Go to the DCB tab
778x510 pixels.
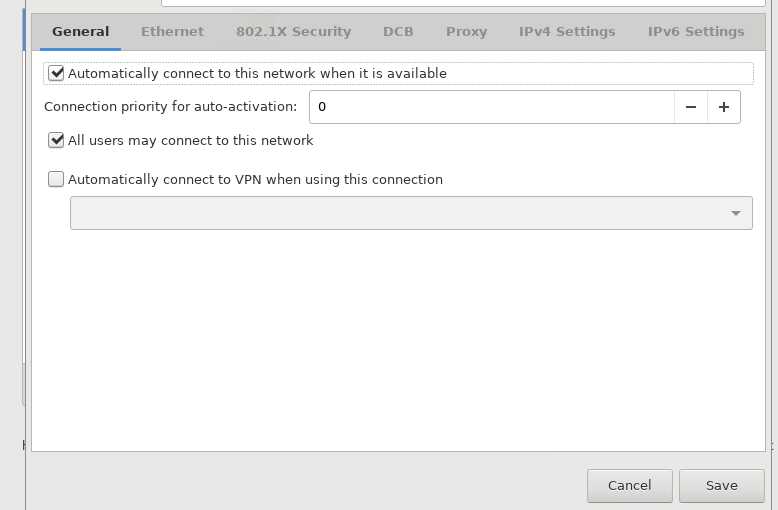398,32
